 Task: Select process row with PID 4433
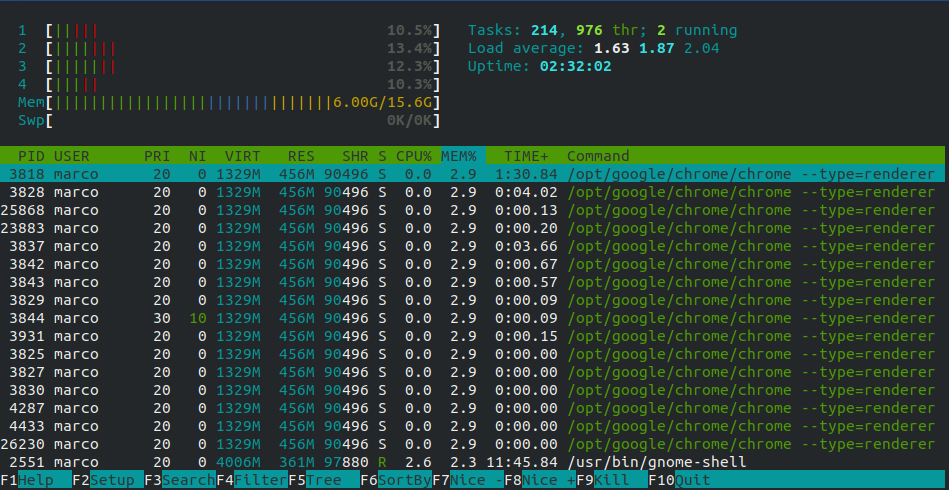click(x=472, y=426)
